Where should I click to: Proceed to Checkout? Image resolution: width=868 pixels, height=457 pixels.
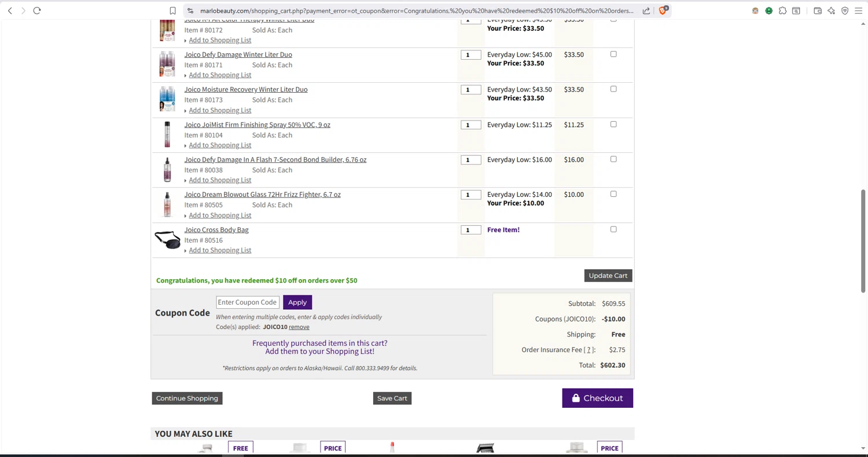tap(598, 398)
